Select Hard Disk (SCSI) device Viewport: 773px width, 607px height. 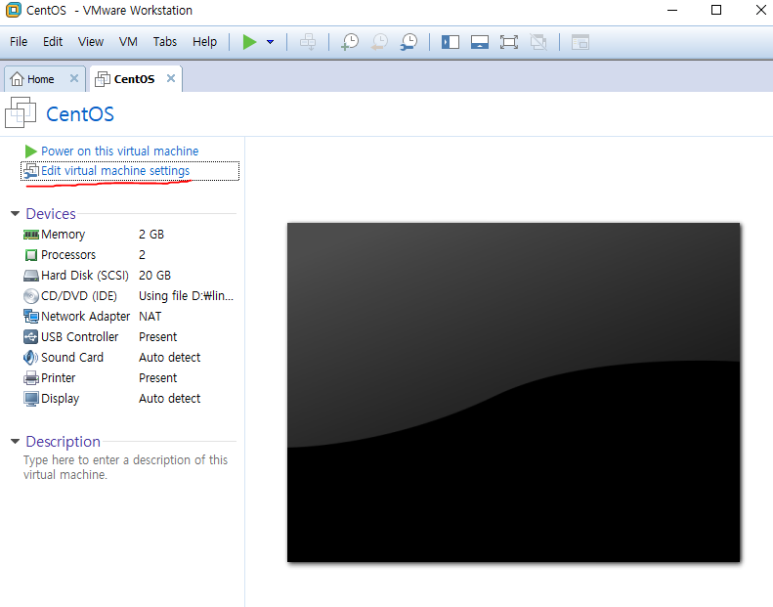128,275
